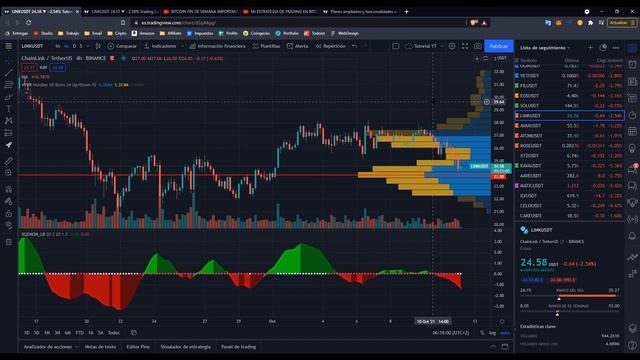
Task: Select MATICUSDT in the watchlist
Action: [x=569, y=186]
